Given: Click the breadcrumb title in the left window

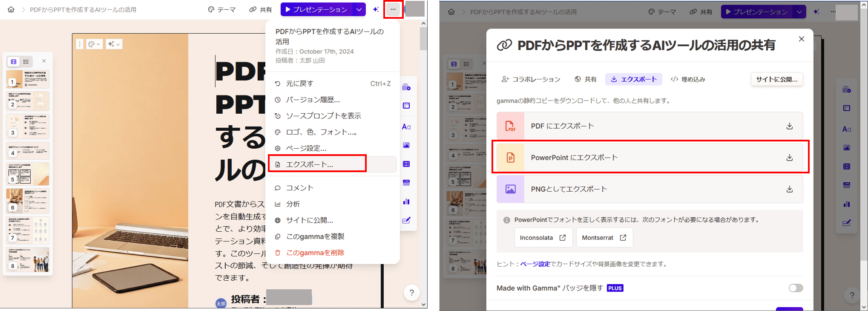Looking at the screenshot, I should 83,9.
